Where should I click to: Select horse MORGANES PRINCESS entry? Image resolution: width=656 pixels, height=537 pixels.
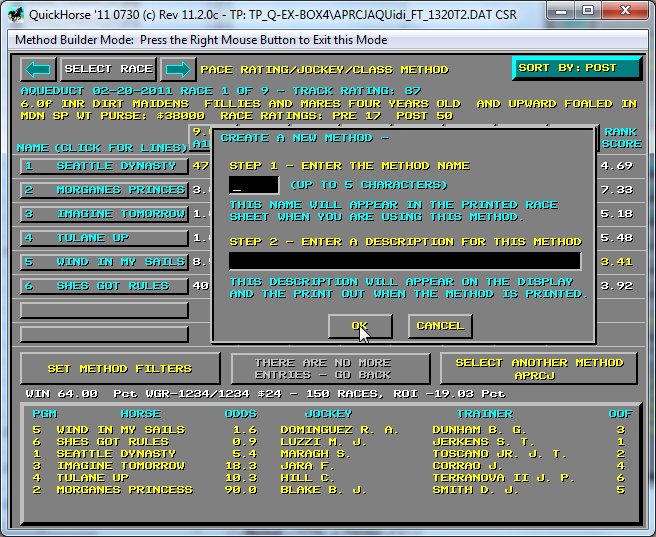click(x=103, y=190)
